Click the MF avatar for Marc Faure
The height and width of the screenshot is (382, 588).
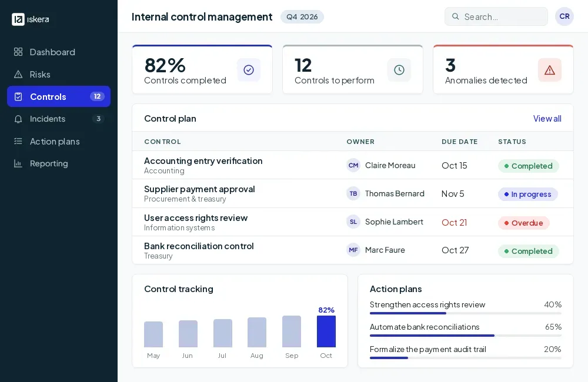click(353, 250)
